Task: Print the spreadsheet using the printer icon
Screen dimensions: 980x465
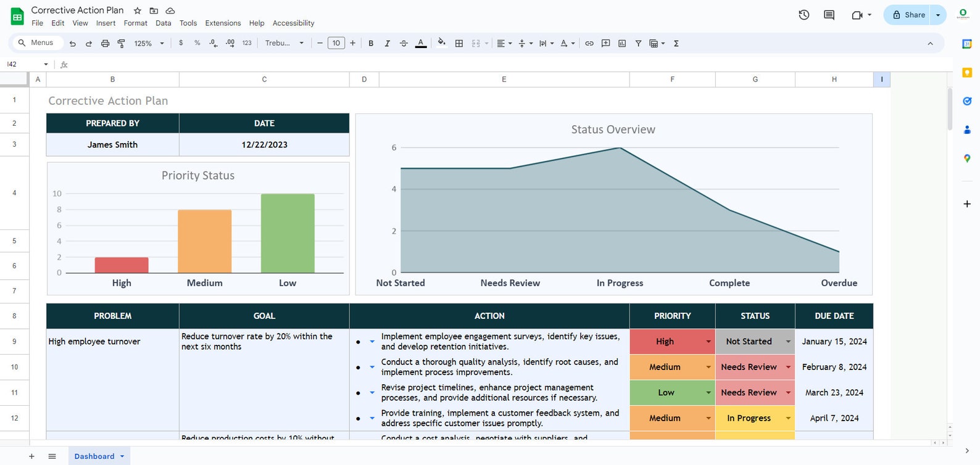Action: click(x=105, y=43)
